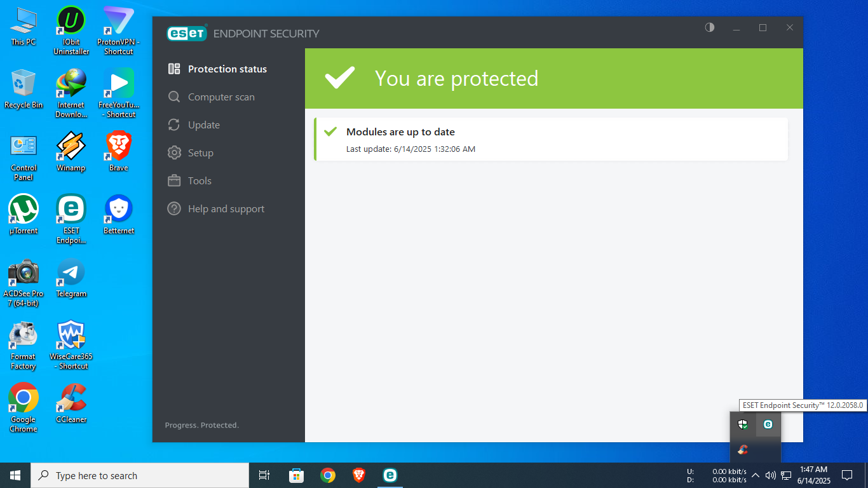Image resolution: width=868 pixels, height=488 pixels.
Task: Open the network icon in system tray
Action: [786, 475]
